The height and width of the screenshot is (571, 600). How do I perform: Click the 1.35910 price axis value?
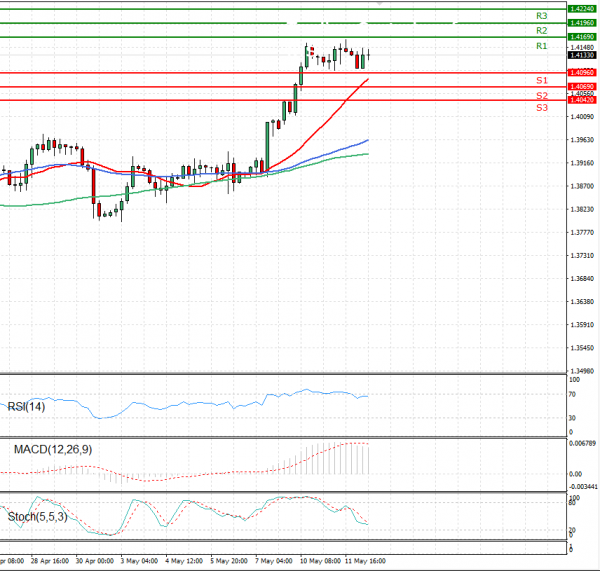tap(582, 325)
